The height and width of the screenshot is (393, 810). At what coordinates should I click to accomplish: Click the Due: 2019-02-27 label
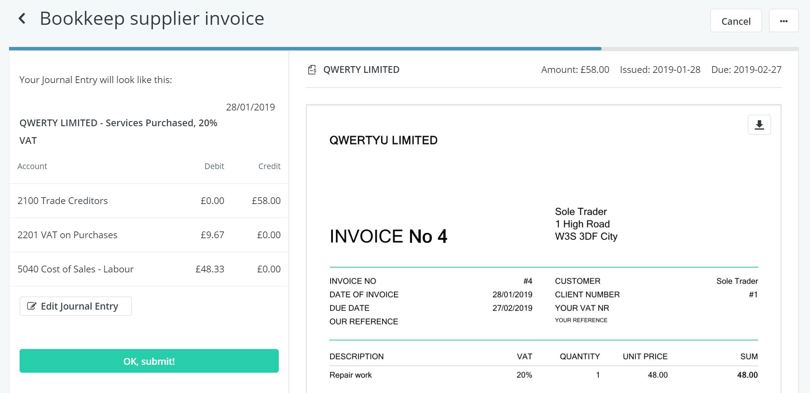point(746,70)
